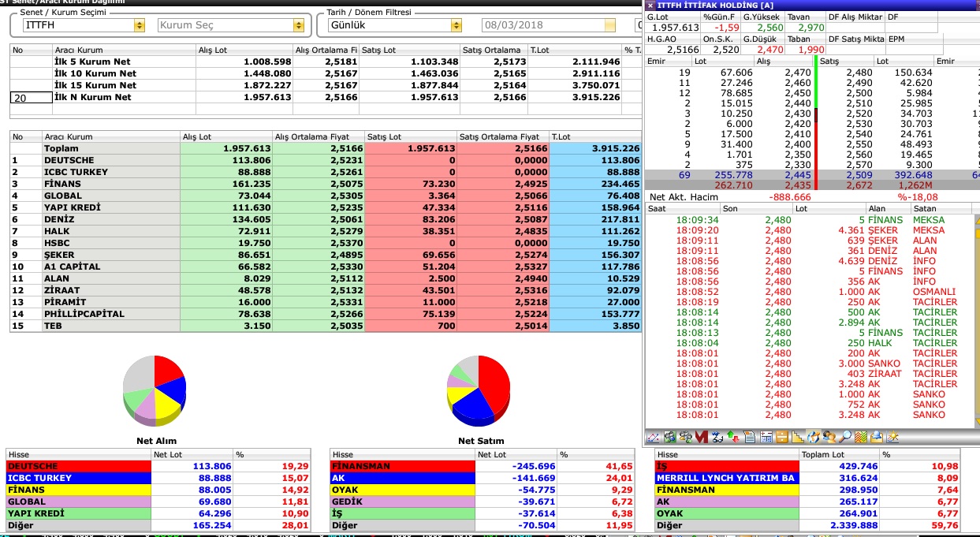Click the orange staircase steps icon
Image resolution: width=980 pixels, height=537 pixels.
click(x=798, y=436)
